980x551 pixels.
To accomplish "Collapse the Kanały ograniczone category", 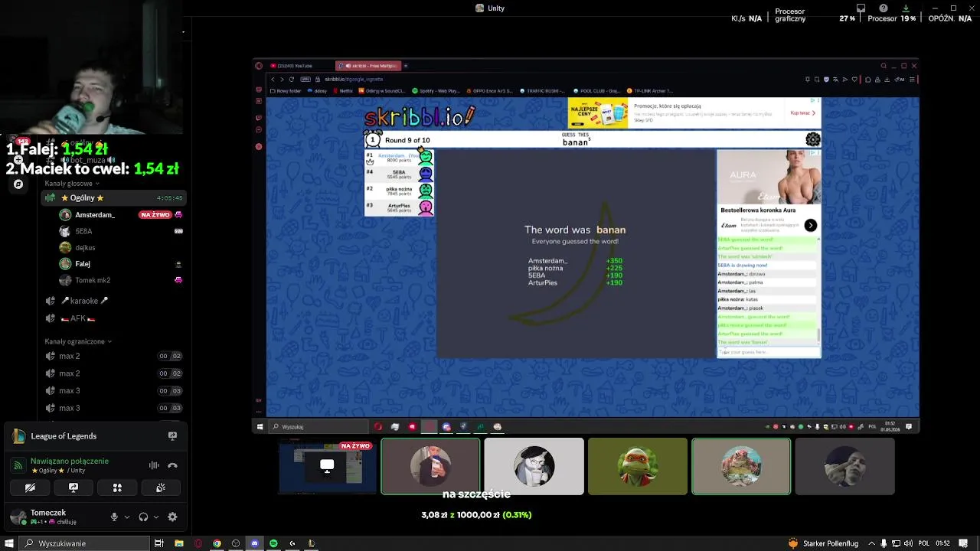I will (x=78, y=341).
